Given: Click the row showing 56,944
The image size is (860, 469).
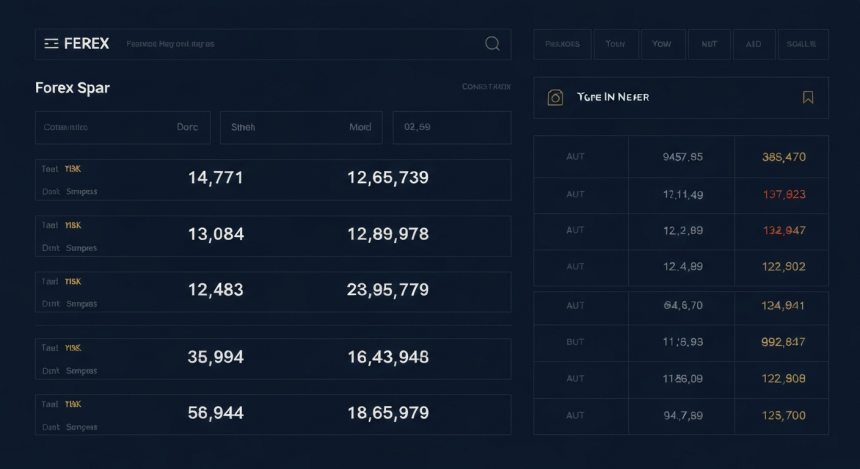Looking at the screenshot, I should point(272,414).
